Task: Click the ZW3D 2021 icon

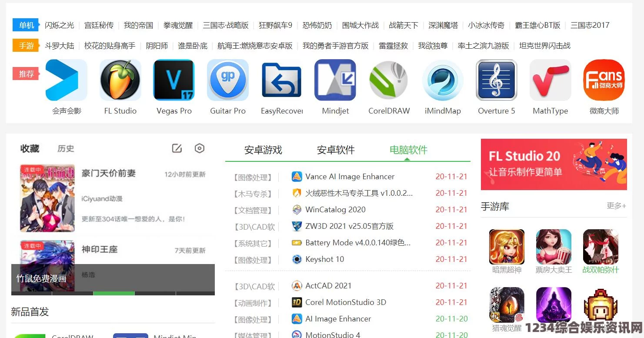Action: 297,226
